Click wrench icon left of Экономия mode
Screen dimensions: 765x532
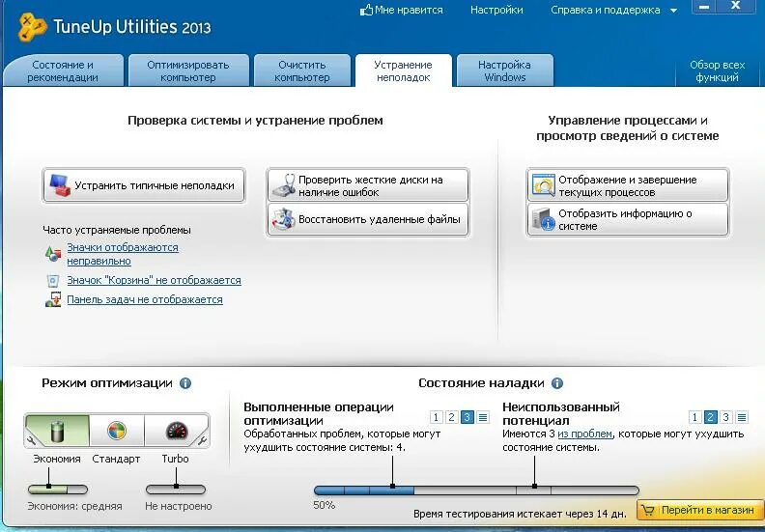32,441
